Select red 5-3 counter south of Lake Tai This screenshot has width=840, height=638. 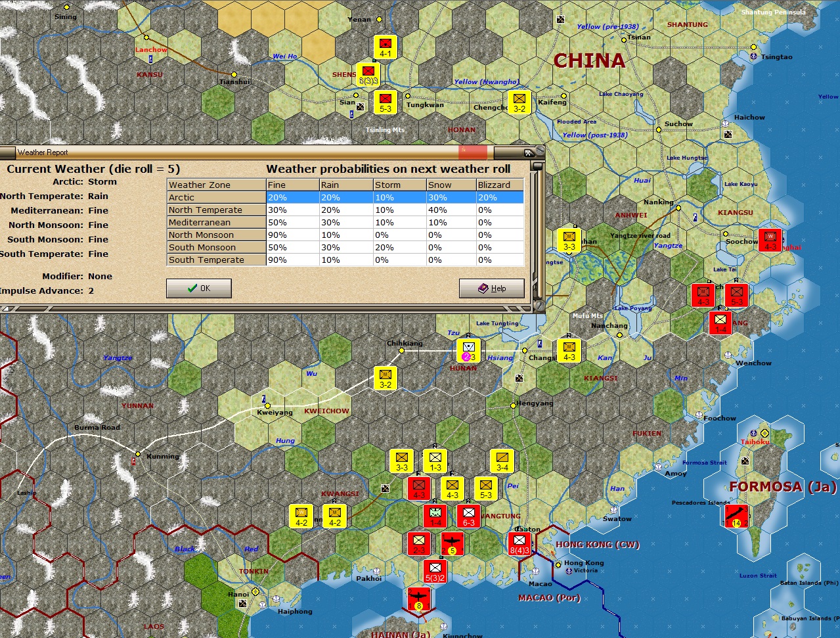click(737, 296)
